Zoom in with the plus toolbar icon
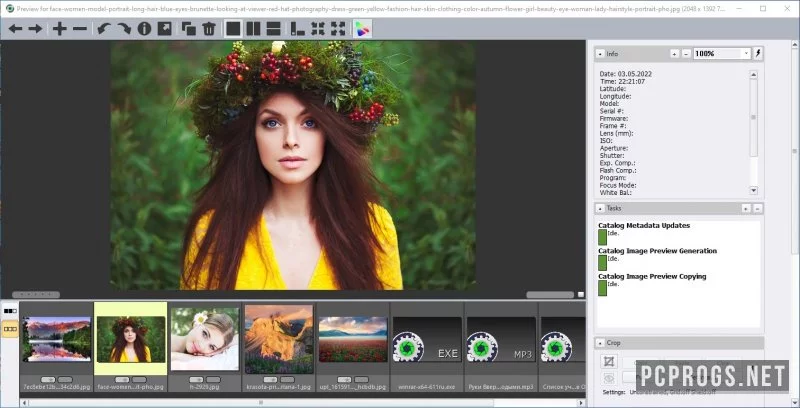The height and width of the screenshot is (408, 800). (60, 29)
